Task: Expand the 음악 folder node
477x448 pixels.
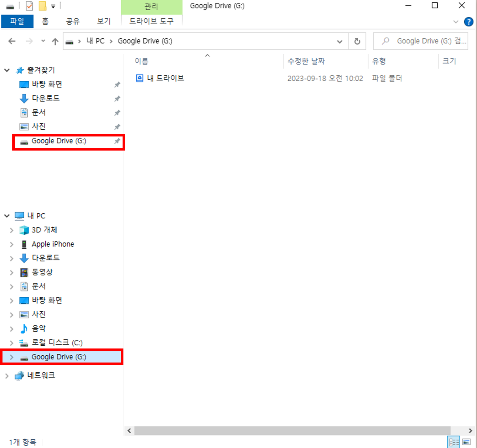Action: [12, 329]
